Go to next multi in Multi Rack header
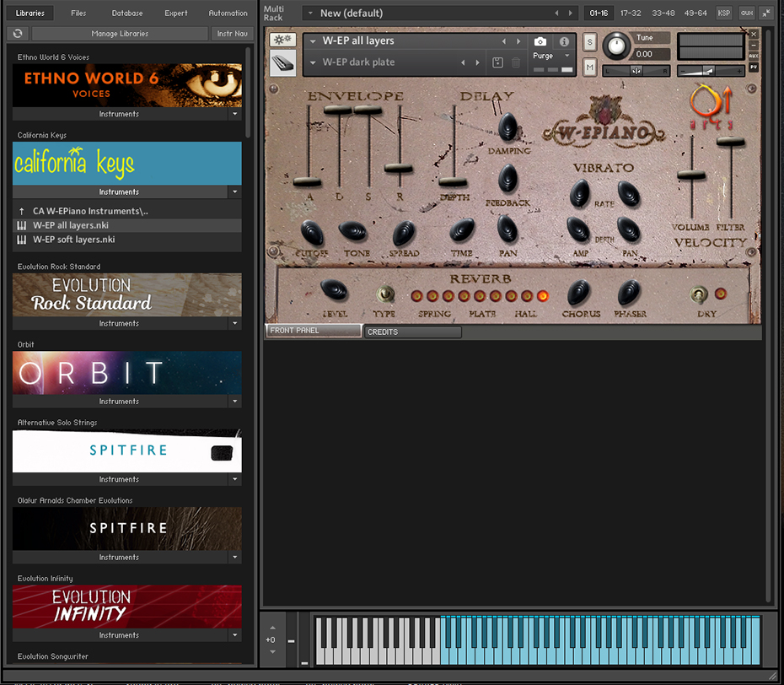 pyautogui.click(x=571, y=13)
